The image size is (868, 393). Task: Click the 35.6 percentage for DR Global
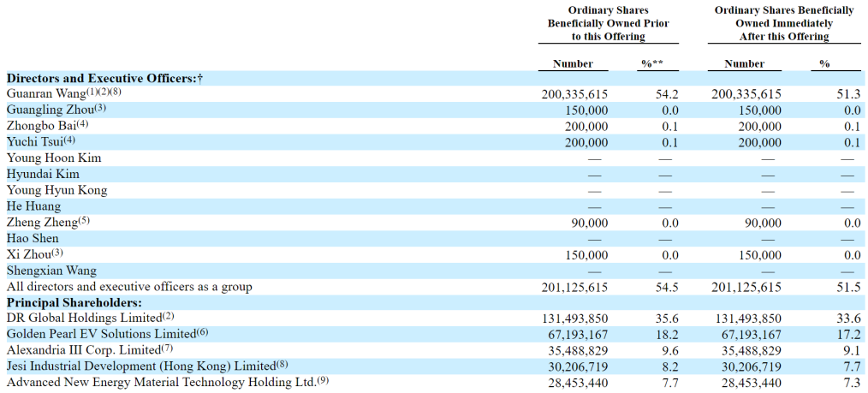pyautogui.click(x=669, y=319)
